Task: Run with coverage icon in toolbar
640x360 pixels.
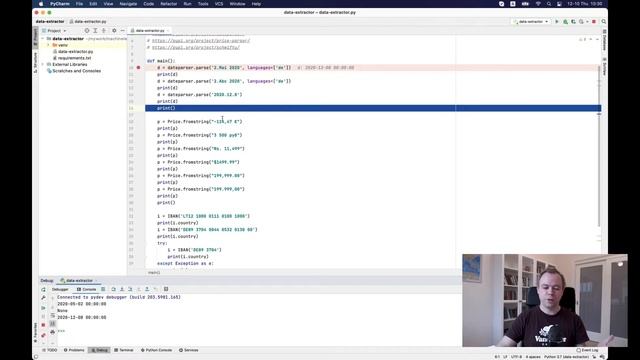Action: (x=573, y=22)
